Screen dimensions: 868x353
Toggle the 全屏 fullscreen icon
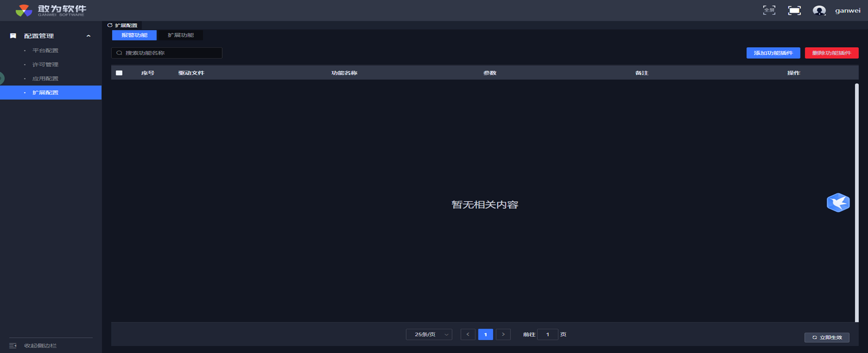click(769, 10)
